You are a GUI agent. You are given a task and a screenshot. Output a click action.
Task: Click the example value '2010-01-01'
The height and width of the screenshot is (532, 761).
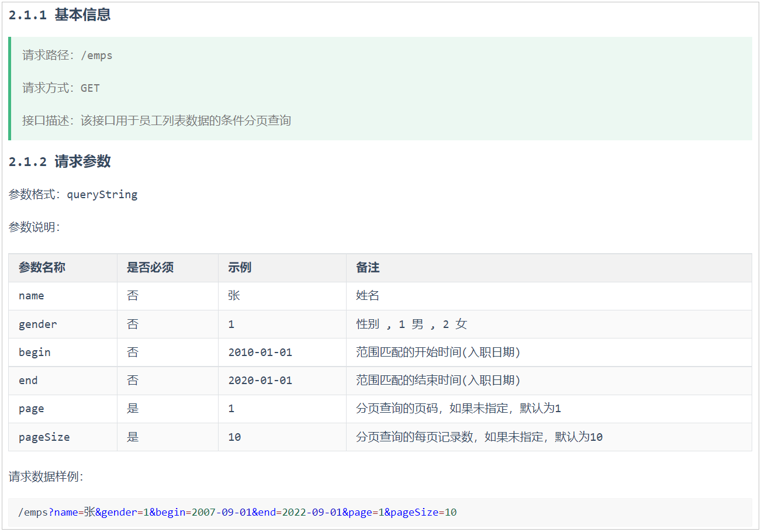click(x=260, y=353)
